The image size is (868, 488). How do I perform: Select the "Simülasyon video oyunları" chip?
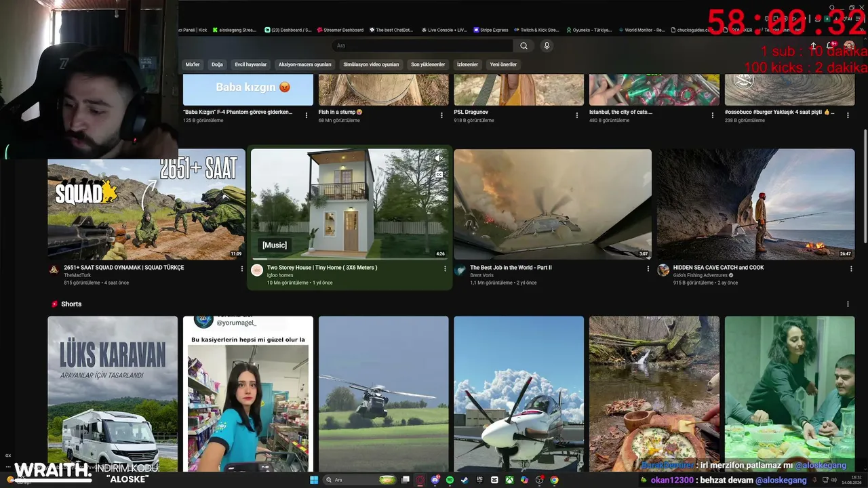[371, 64]
